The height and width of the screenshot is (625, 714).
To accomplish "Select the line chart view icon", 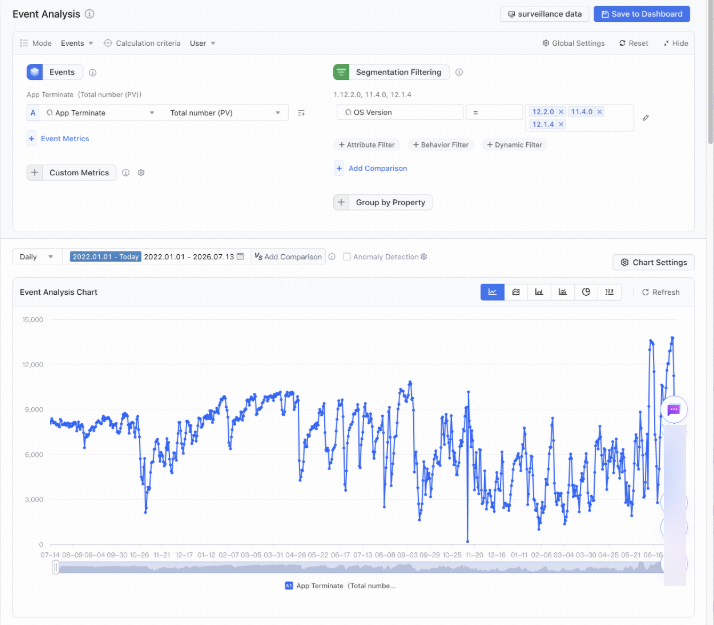I will pos(492,292).
